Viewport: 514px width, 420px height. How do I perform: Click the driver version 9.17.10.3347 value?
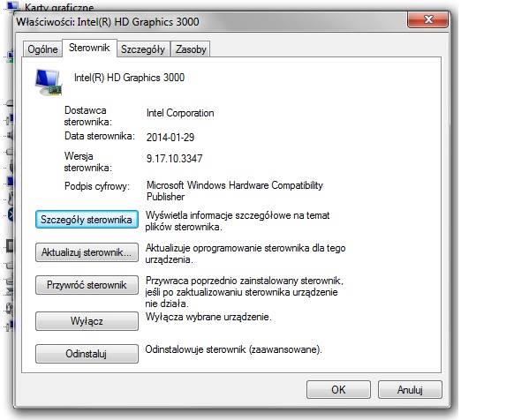click(174, 159)
